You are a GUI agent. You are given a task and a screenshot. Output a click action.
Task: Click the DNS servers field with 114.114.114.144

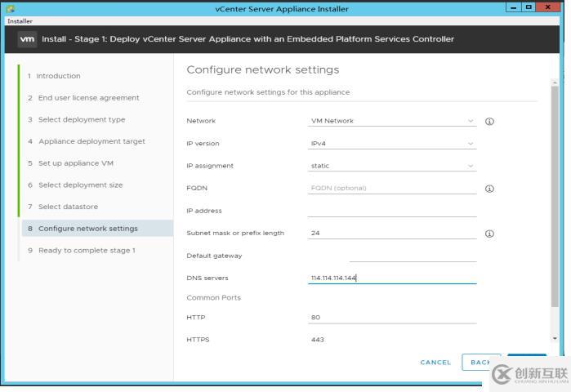click(x=392, y=278)
